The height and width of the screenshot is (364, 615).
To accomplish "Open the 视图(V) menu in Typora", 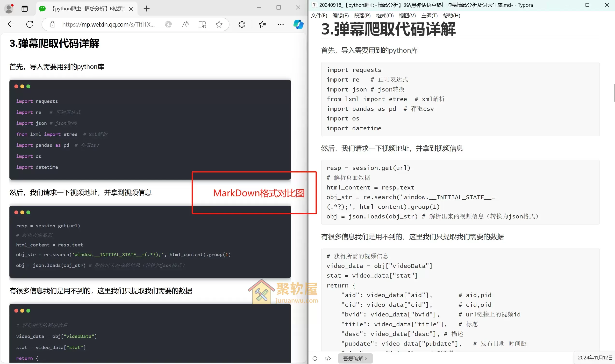I will point(407,15).
